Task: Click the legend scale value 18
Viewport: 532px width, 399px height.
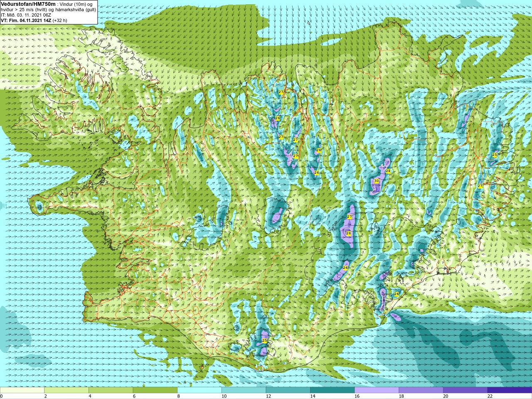Action: pyautogui.click(x=401, y=396)
